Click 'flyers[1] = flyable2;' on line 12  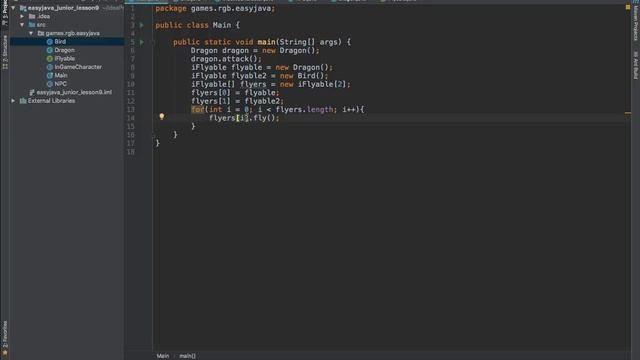tap(237, 101)
